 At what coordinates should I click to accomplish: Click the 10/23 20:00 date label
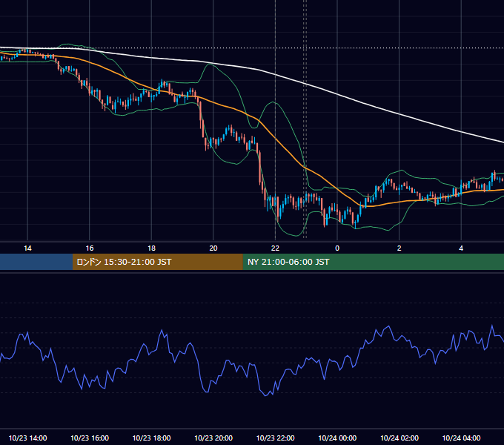[213, 438]
